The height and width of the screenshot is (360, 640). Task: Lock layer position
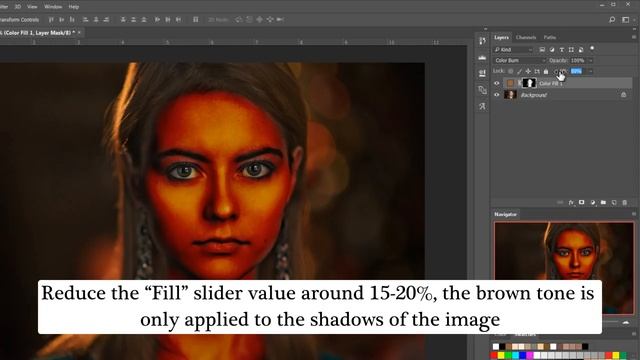[x=528, y=71]
